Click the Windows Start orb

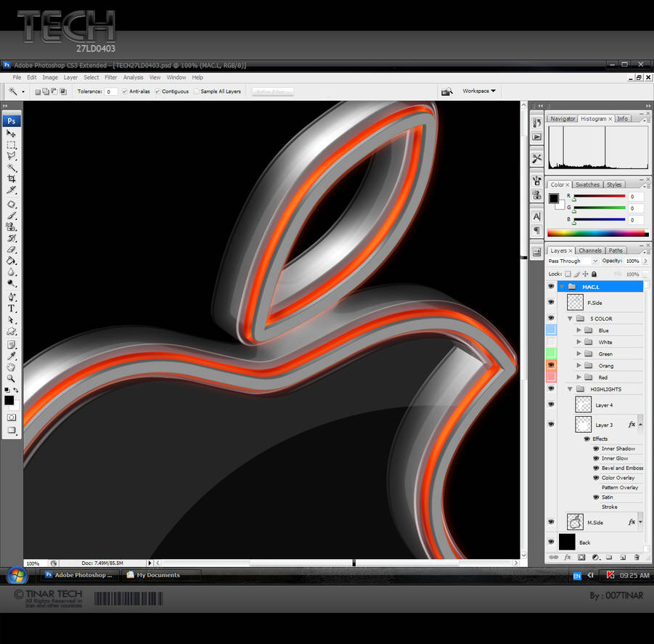point(17,576)
